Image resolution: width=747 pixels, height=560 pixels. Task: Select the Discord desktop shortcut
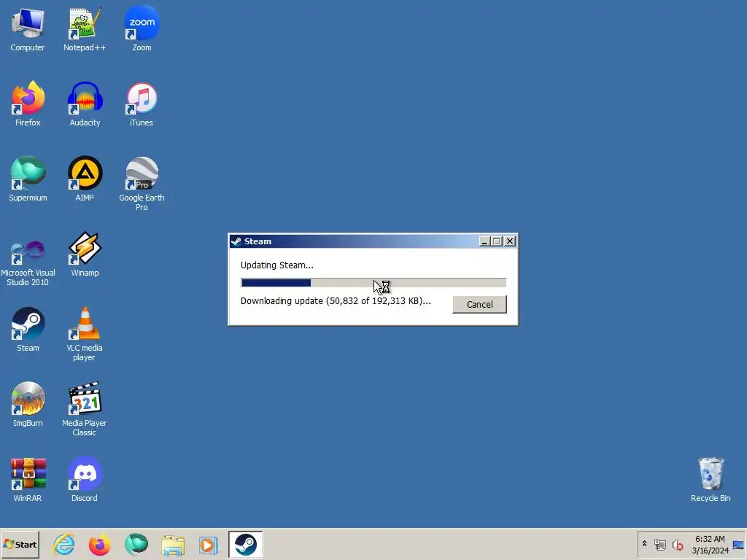85,480
